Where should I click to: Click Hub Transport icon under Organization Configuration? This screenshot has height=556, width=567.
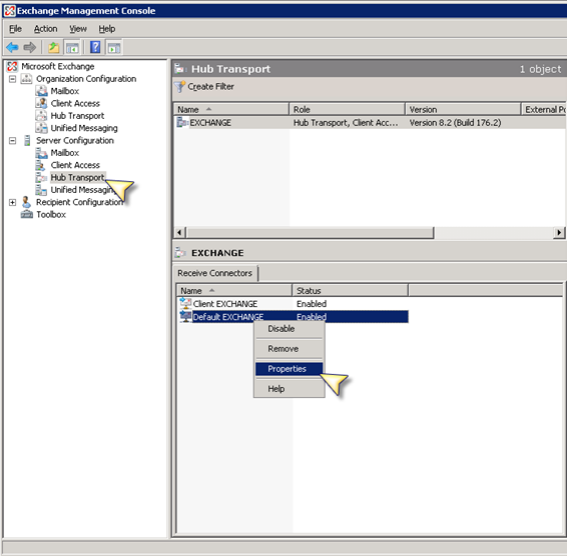(41, 116)
